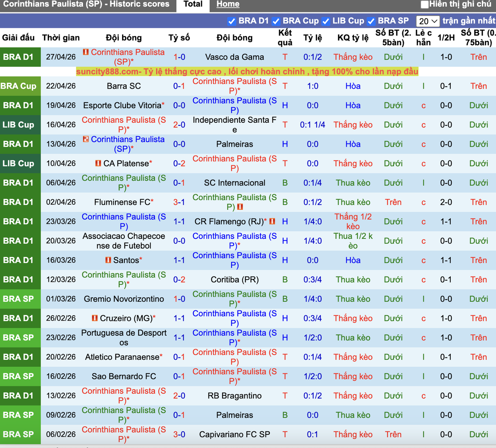The height and width of the screenshot is (448, 496).
Task: Open Vasco da Gama team link
Action: (x=234, y=57)
